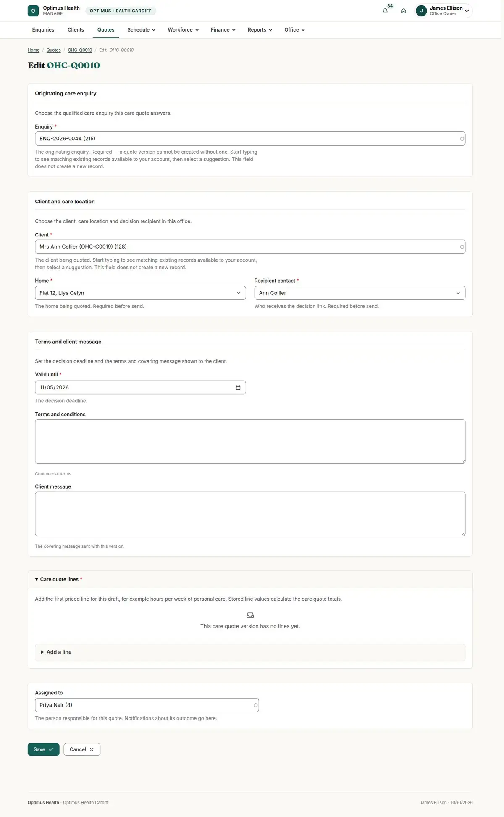504x817 pixels.
Task: Save the quote changes
Action: tap(44, 749)
